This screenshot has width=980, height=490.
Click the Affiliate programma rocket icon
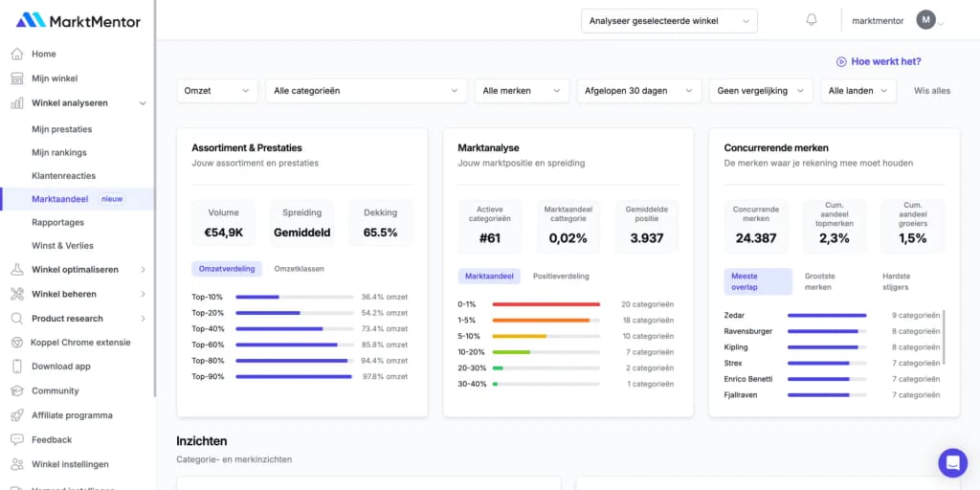16,415
